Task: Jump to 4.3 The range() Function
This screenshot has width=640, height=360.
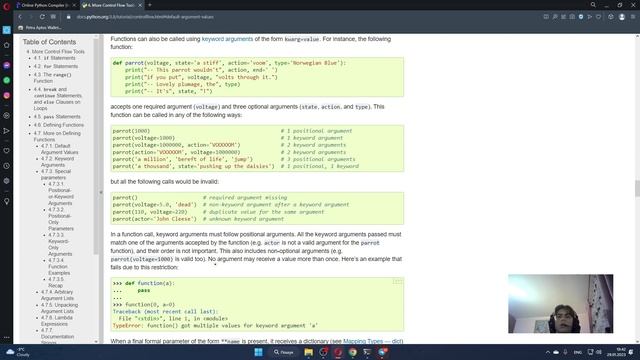Action: pyautogui.click(x=52, y=78)
